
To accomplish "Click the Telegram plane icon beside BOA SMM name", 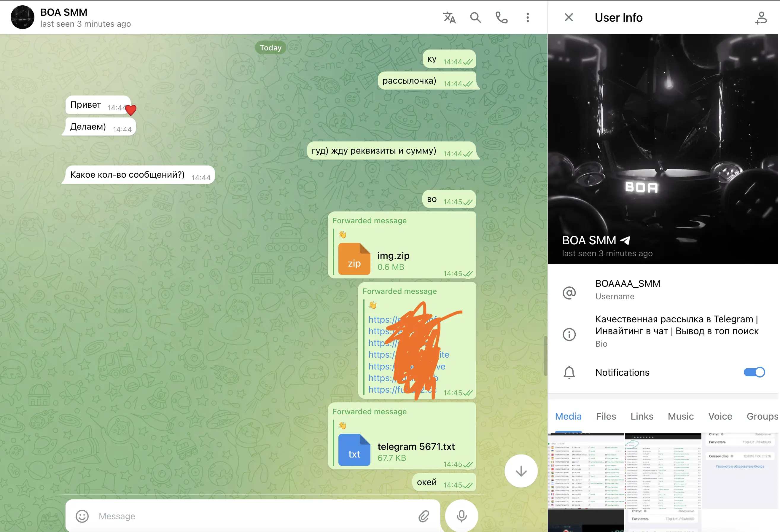I will 625,240.
